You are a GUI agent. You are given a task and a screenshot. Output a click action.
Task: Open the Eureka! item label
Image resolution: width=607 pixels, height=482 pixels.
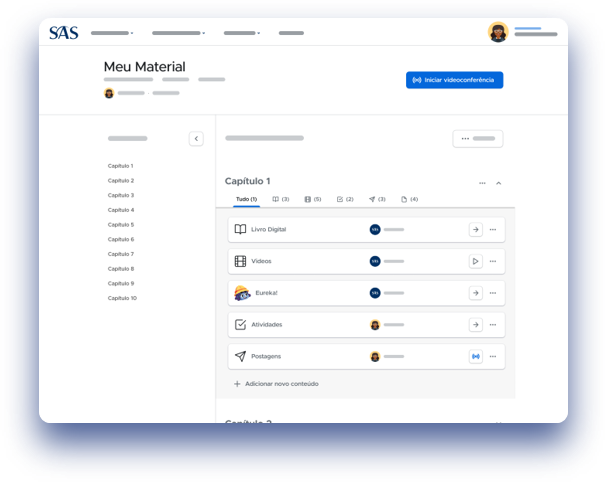pyautogui.click(x=266, y=293)
